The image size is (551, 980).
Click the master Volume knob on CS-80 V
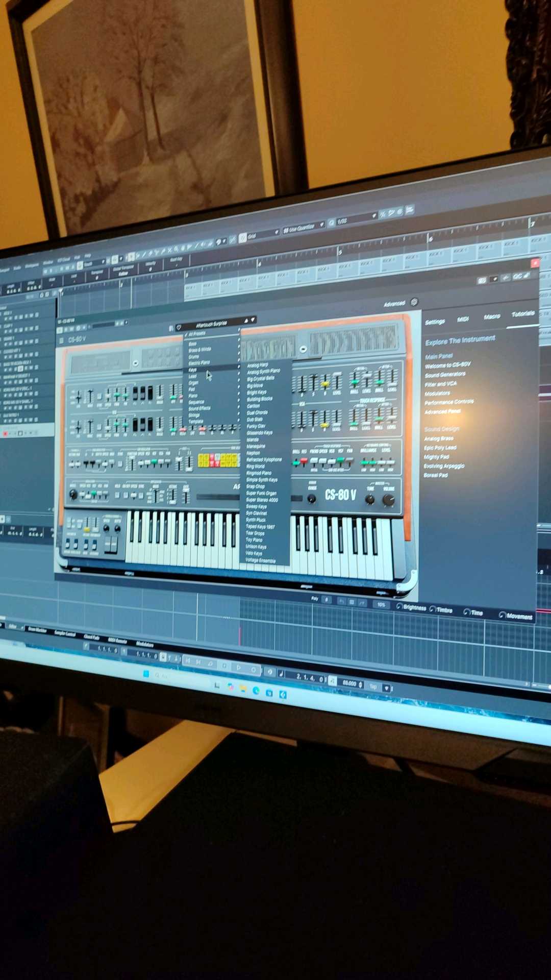[x=389, y=500]
